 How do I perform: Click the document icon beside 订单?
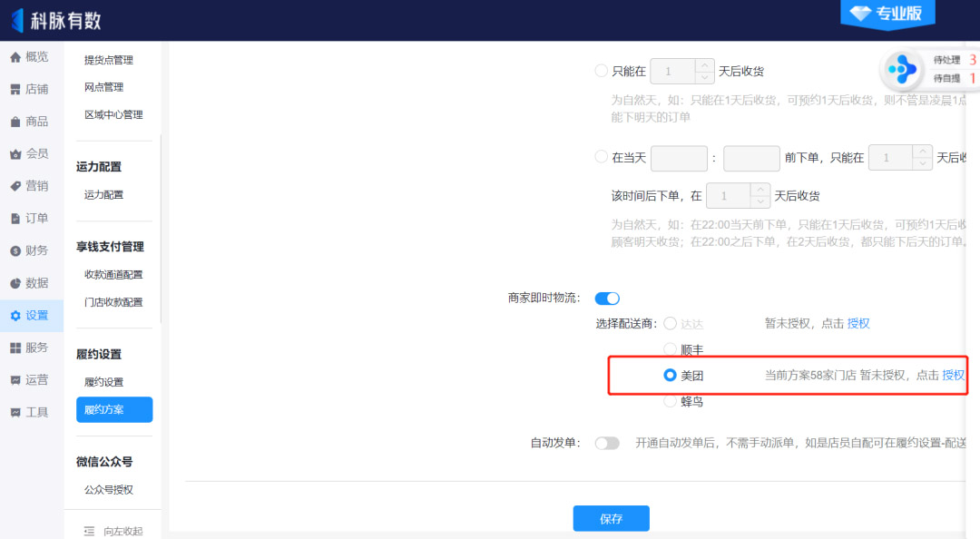[15, 219]
